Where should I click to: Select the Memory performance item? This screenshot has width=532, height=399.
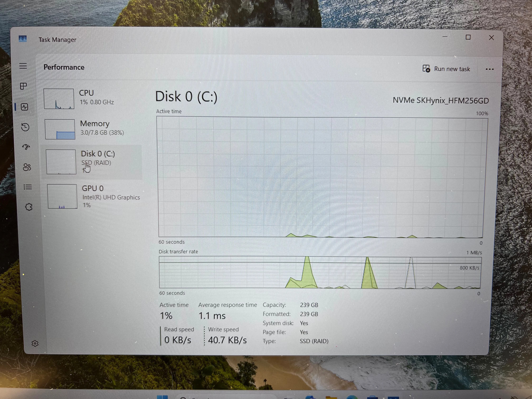[92, 129]
